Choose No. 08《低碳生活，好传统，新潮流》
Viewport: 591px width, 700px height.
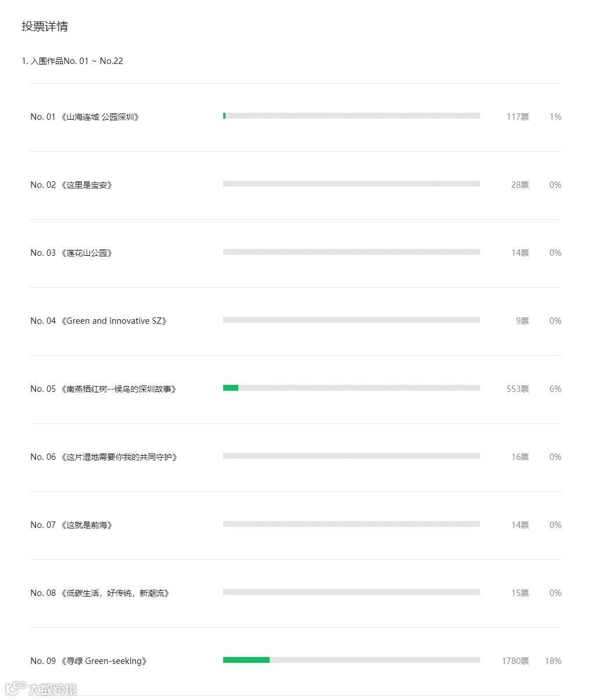click(x=100, y=593)
